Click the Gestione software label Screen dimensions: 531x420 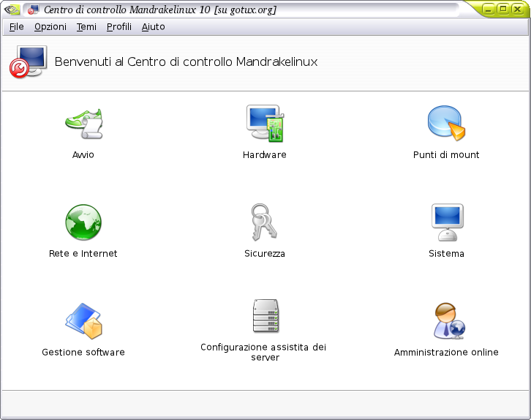coord(83,352)
